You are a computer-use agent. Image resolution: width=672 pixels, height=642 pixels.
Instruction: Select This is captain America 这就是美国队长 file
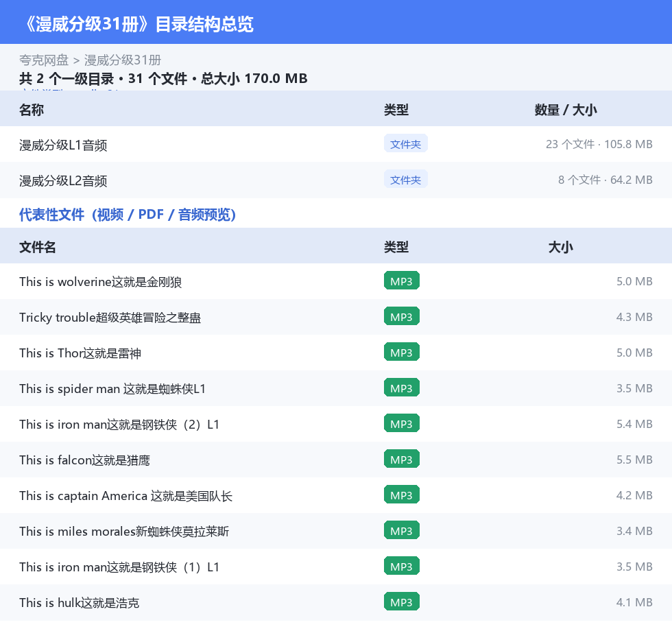click(125, 495)
